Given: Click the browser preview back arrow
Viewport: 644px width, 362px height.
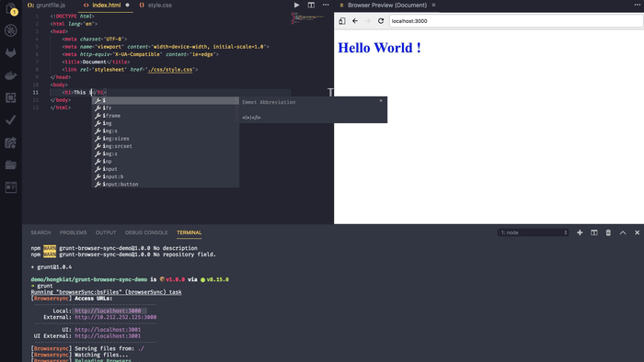Looking at the screenshot, I should point(355,21).
